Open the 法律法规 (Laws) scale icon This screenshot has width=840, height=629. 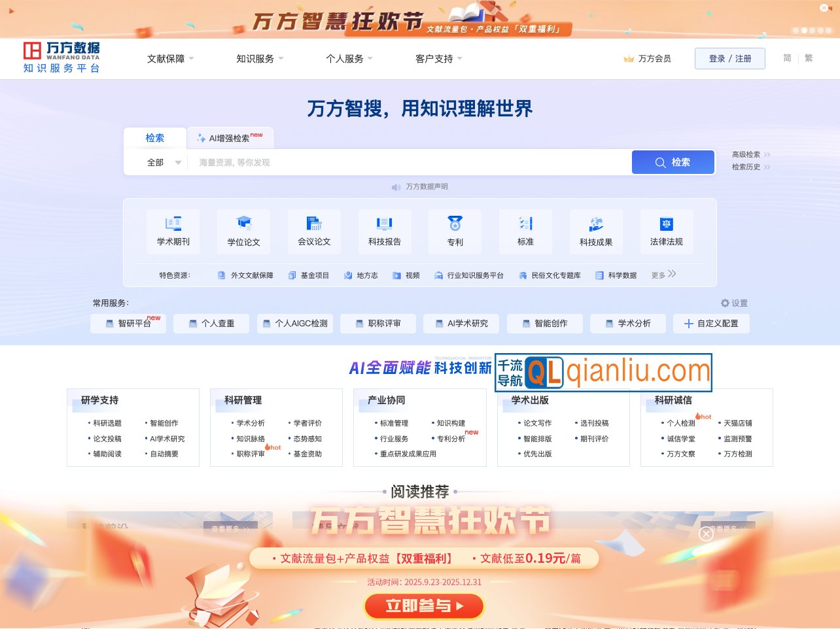[667, 227]
